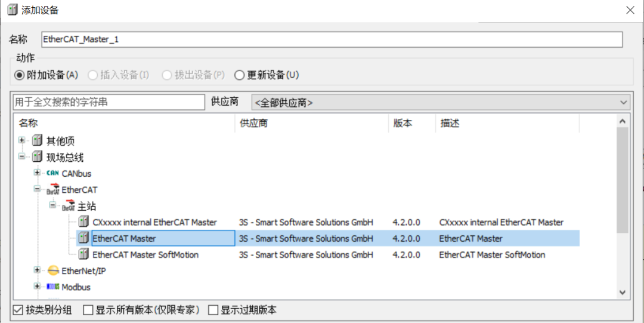Expand the 其他项 tree node
Image resolution: width=644 pixels, height=323 pixels.
(x=21, y=140)
